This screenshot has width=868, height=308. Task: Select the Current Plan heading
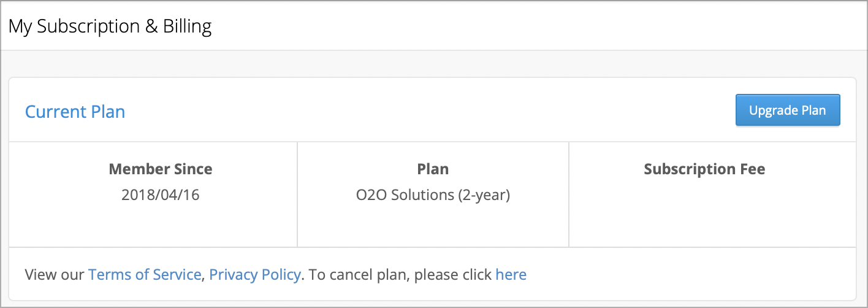tap(75, 112)
